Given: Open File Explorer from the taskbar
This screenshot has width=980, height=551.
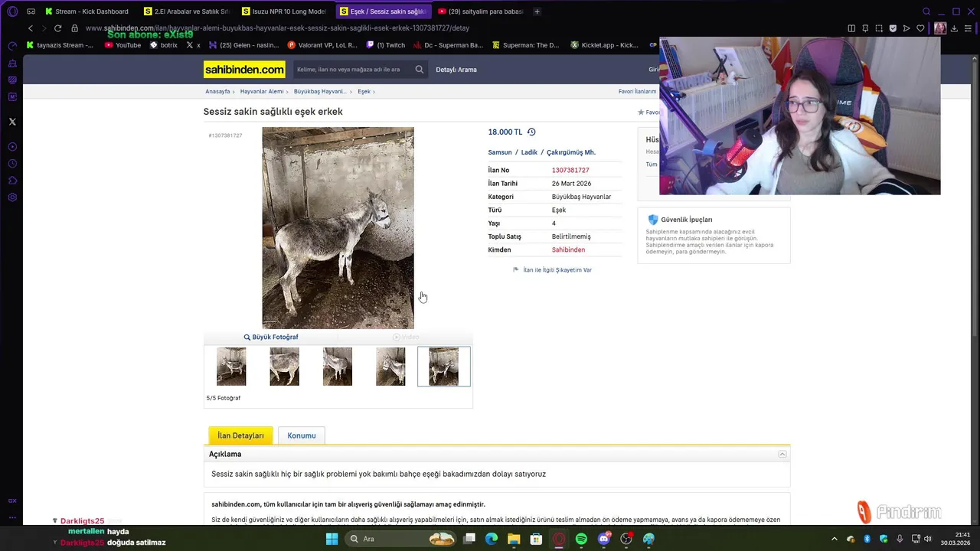Looking at the screenshot, I should (x=514, y=539).
